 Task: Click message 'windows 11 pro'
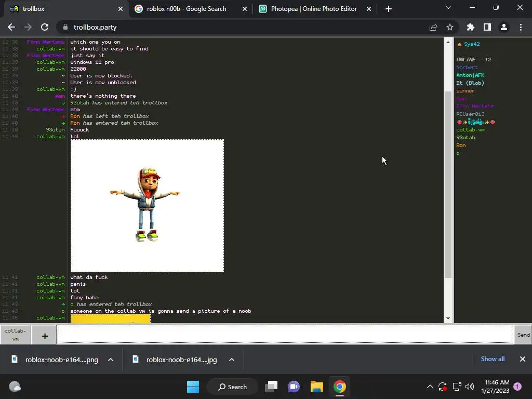point(92,62)
